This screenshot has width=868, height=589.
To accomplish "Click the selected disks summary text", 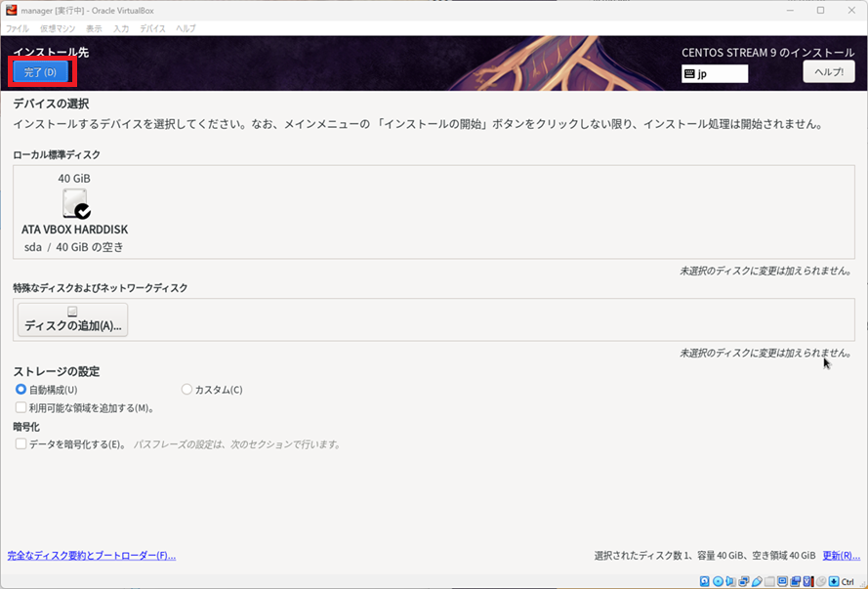I will (x=705, y=555).
